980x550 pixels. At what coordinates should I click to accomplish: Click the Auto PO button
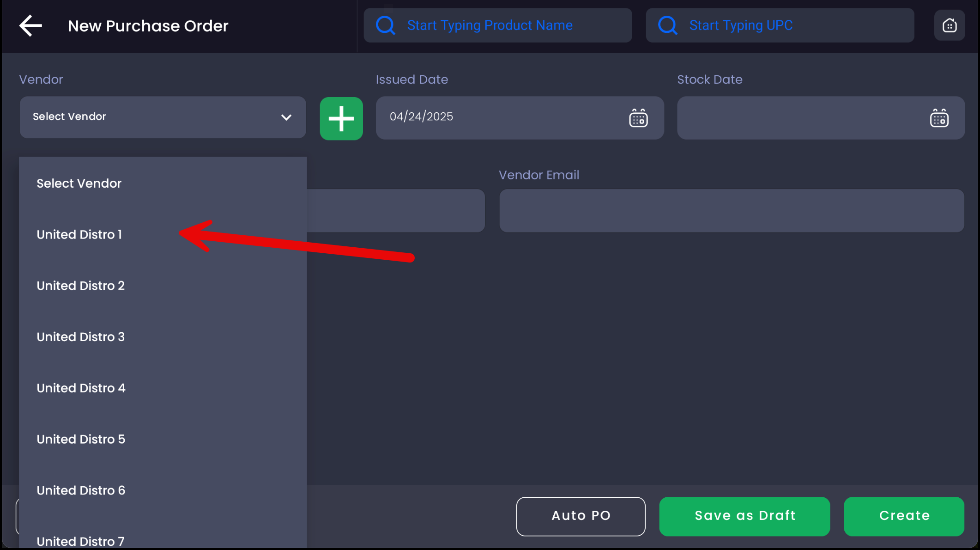coord(581,516)
